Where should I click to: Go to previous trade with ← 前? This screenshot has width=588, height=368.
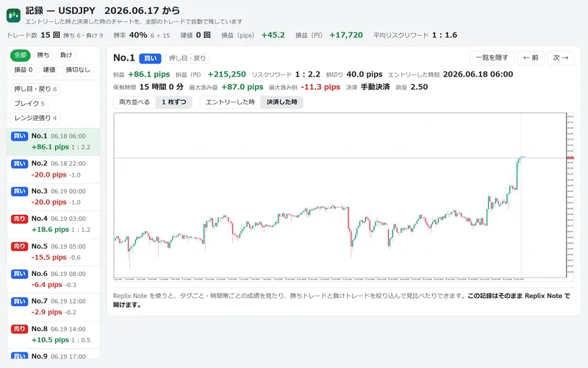[x=531, y=58]
